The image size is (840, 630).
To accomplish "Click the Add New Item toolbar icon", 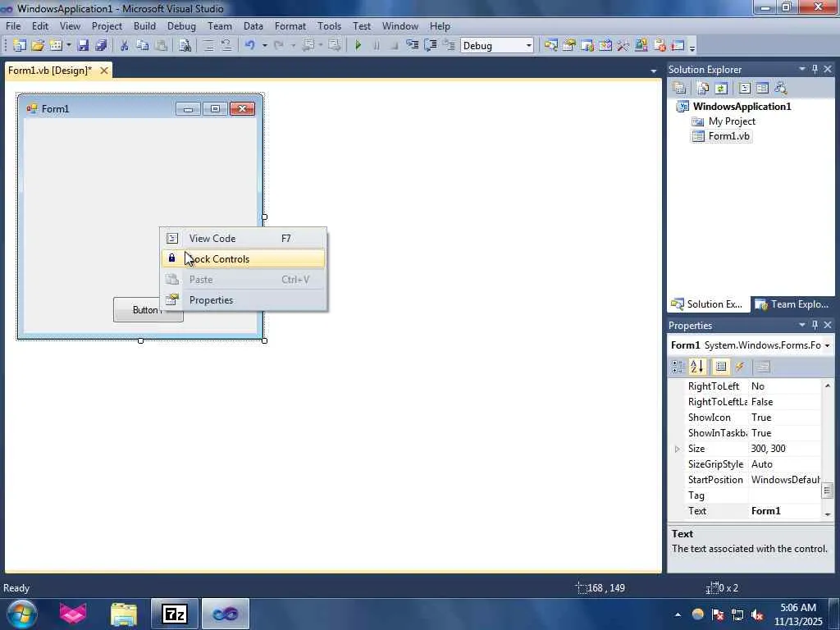I will 56,46.
